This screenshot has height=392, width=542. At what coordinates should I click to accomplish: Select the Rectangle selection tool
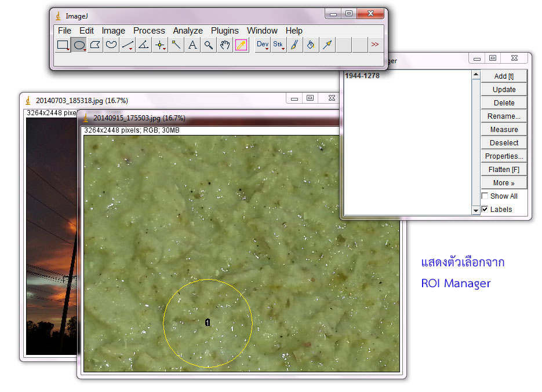[63, 45]
